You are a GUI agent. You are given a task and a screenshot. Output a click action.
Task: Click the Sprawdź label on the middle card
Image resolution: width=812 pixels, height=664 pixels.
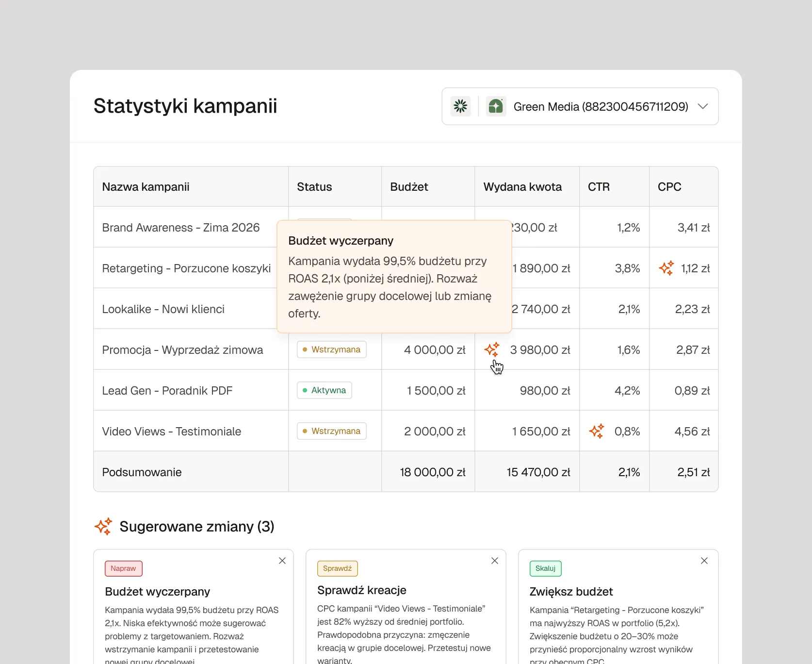[x=337, y=568]
